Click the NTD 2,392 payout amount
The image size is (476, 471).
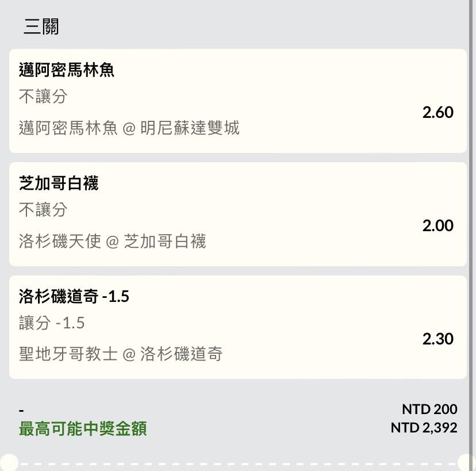(424, 428)
